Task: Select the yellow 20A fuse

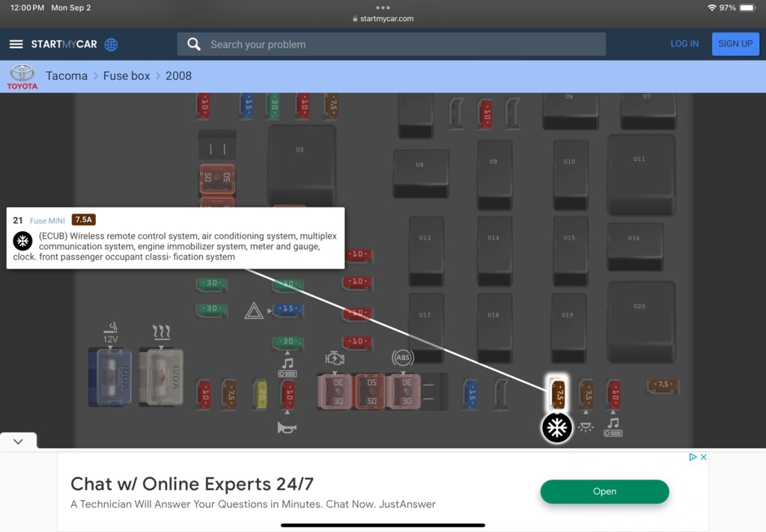Action: point(261,394)
